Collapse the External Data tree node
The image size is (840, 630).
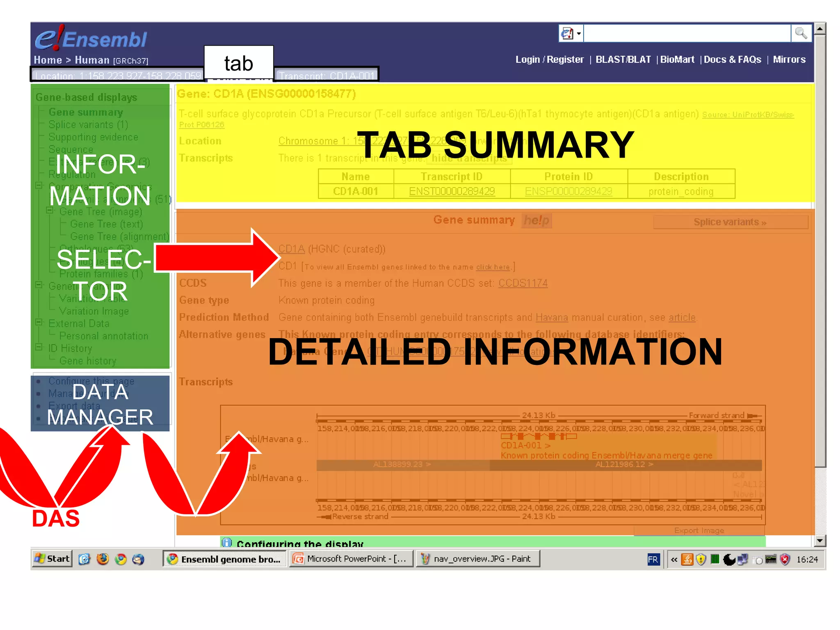coord(39,322)
